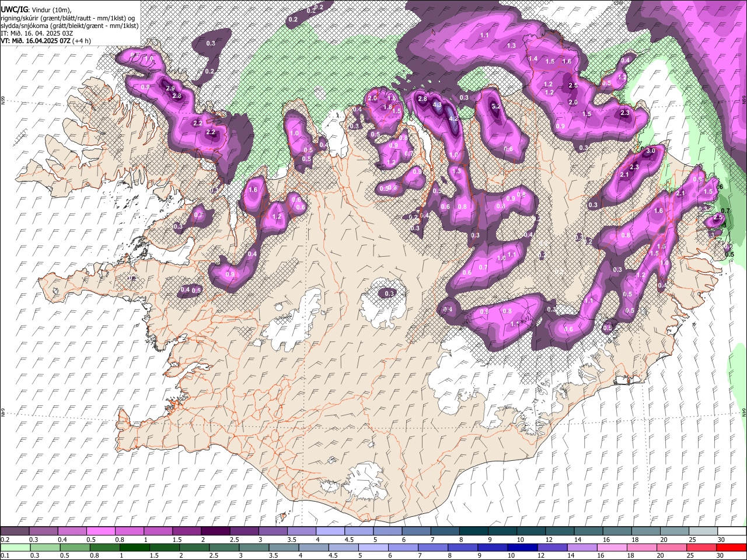The width and height of the screenshot is (747, 560).
Task: Click the 14 label in upper legend row
Action: 578,540
